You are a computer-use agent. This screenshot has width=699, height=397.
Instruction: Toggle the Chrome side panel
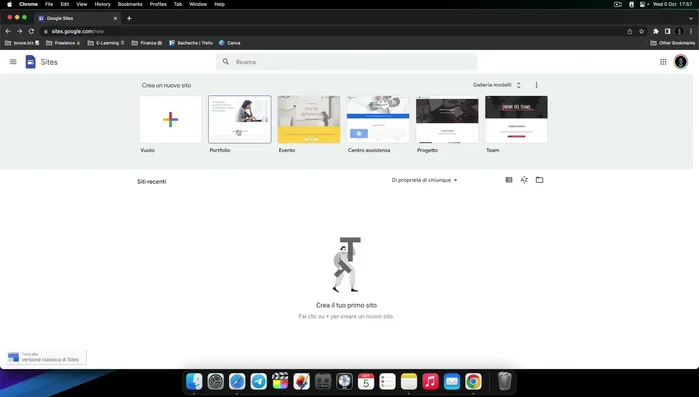coord(667,31)
